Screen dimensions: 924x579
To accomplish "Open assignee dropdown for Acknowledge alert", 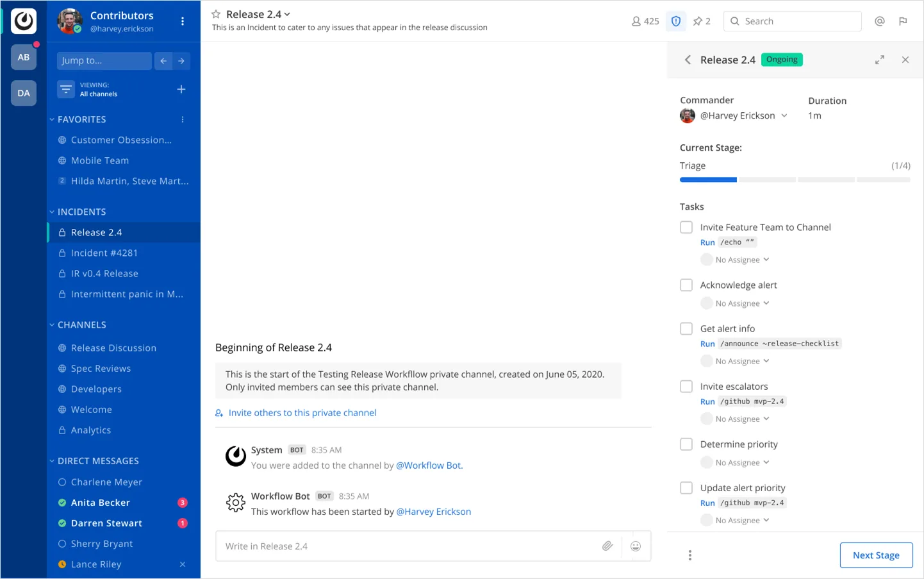I will point(735,303).
